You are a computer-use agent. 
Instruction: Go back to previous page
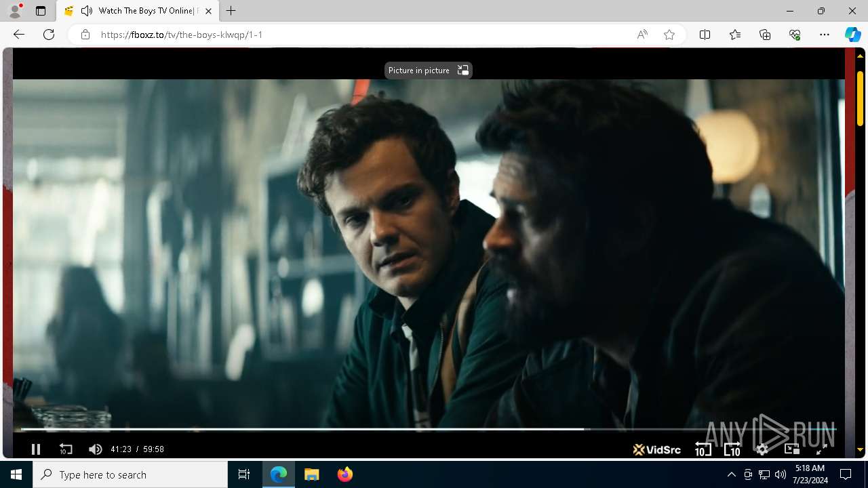[19, 35]
